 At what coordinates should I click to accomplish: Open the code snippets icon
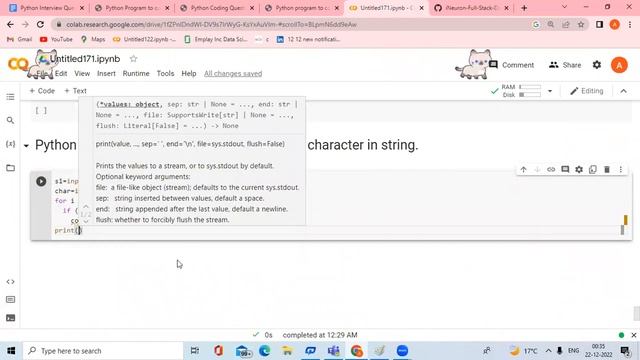coord(11,282)
